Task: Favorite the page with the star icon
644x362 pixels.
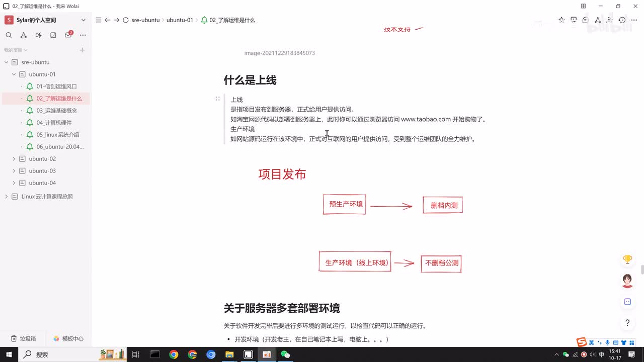Action: (561, 20)
